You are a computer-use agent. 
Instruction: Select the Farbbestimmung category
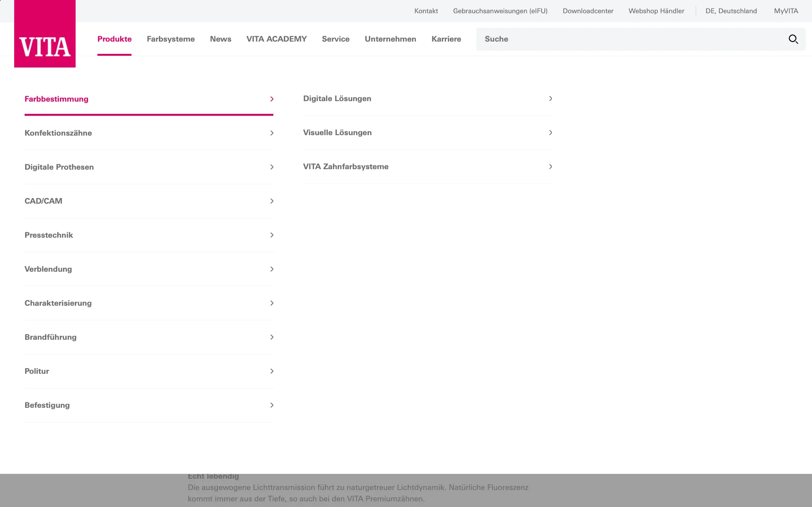coord(149,99)
